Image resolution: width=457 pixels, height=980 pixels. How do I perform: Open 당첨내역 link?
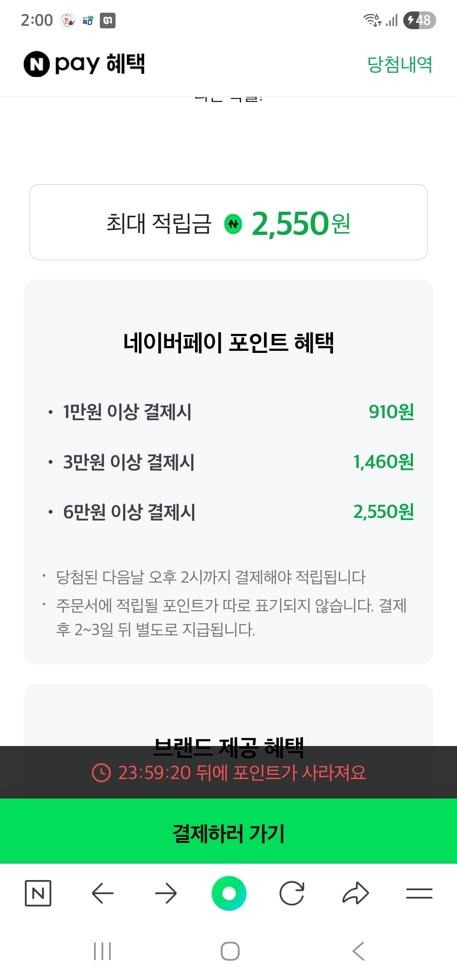click(x=399, y=64)
